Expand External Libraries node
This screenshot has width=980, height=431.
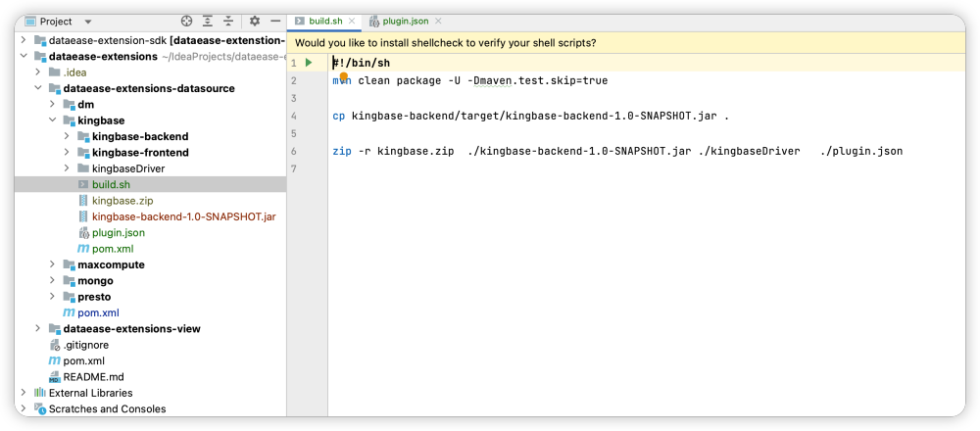click(24, 393)
